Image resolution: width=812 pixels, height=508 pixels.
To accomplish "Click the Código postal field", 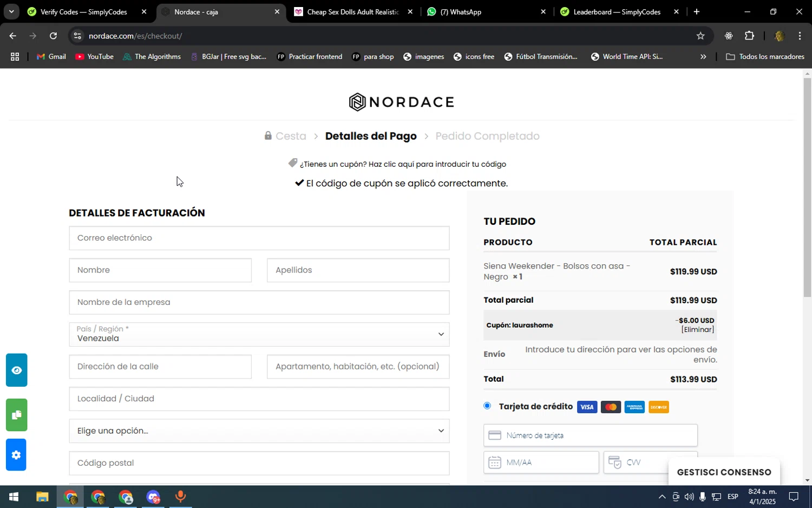I will pyautogui.click(x=259, y=463).
